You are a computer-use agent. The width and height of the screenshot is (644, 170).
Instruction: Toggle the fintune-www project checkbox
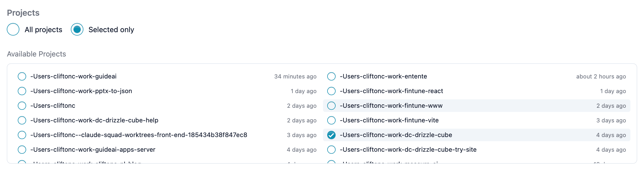pos(331,106)
